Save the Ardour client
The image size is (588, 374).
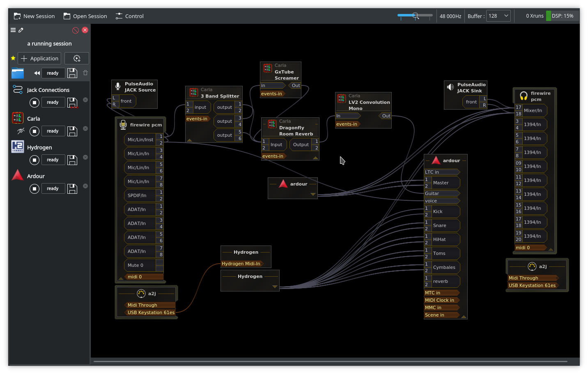click(72, 188)
